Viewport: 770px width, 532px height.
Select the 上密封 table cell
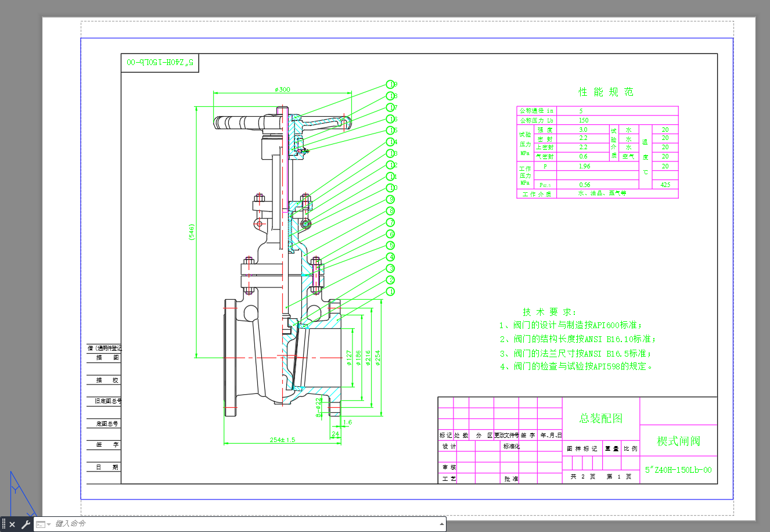[x=545, y=148]
